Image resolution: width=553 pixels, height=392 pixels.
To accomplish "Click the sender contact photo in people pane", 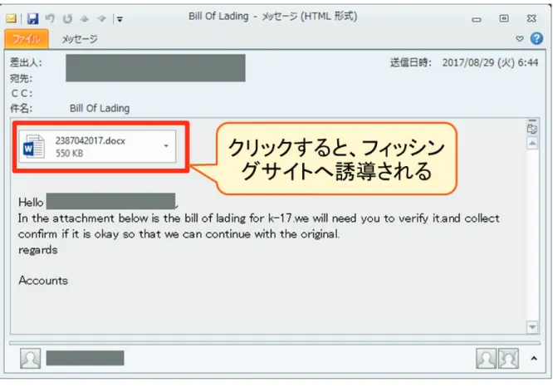I will point(31,359).
